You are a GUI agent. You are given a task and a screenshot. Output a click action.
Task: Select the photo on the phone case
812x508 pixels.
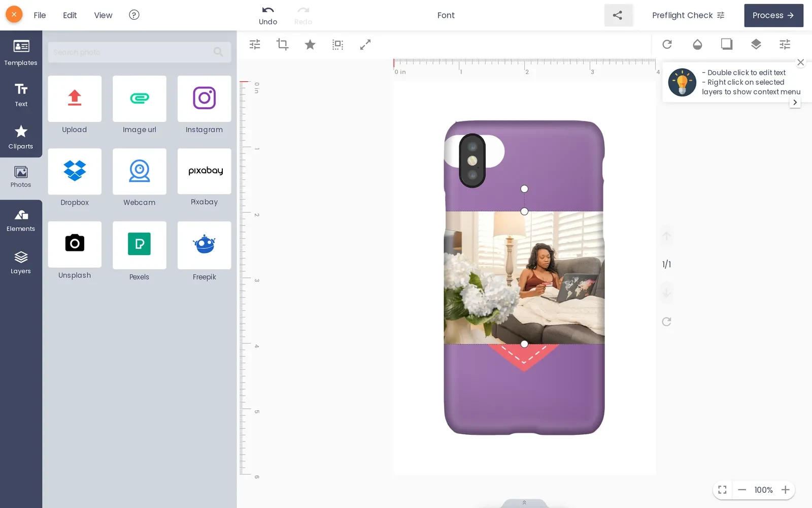[524, 277]
